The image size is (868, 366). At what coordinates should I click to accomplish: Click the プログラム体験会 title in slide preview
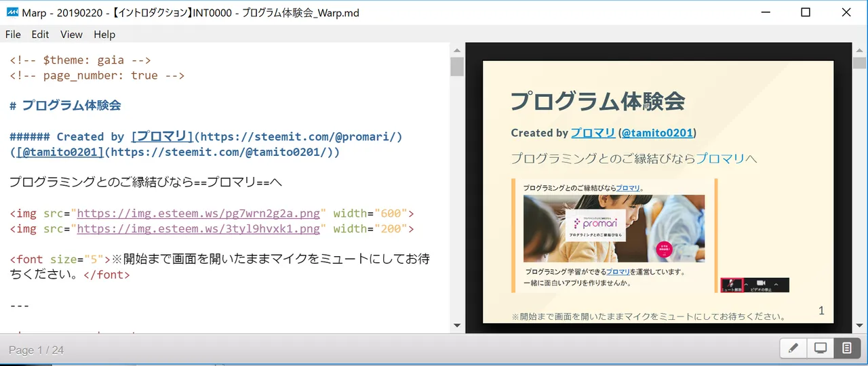(597, 101)
